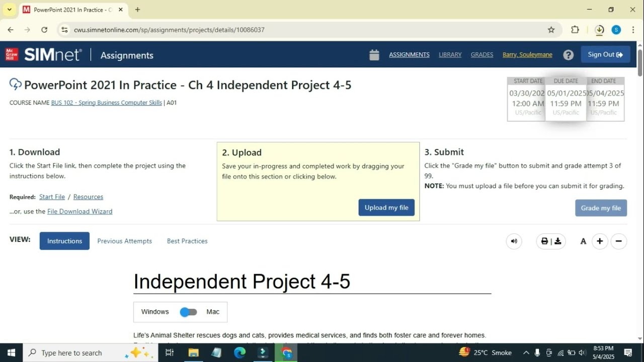644x362 pixels.
Task: Open weather widget 25°C Smoke
Action: pyautogui.click(x=485, y=352)
